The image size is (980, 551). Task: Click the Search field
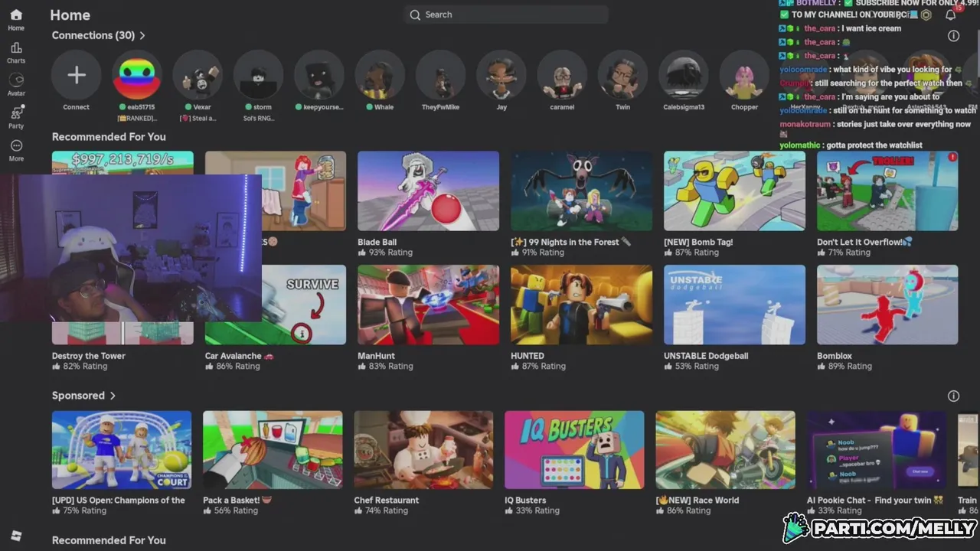click(506, 15)
